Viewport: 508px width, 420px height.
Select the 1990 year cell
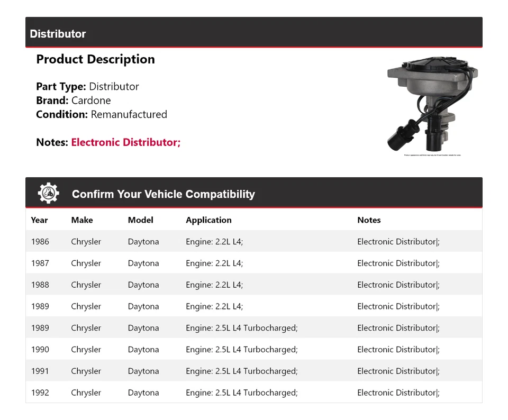(40, 350)
